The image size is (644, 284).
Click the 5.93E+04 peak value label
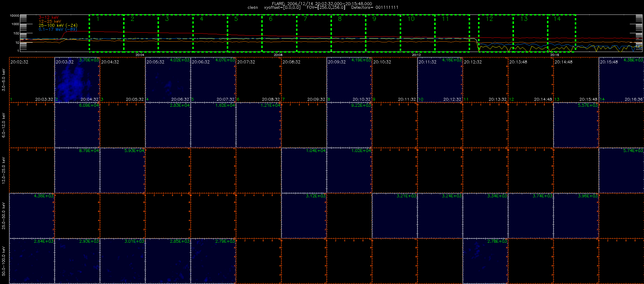(134, 151)
